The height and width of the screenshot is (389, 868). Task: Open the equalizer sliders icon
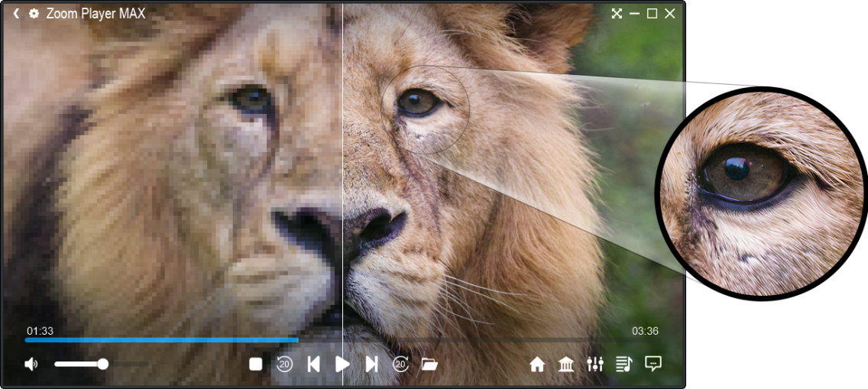click(595, 364)
